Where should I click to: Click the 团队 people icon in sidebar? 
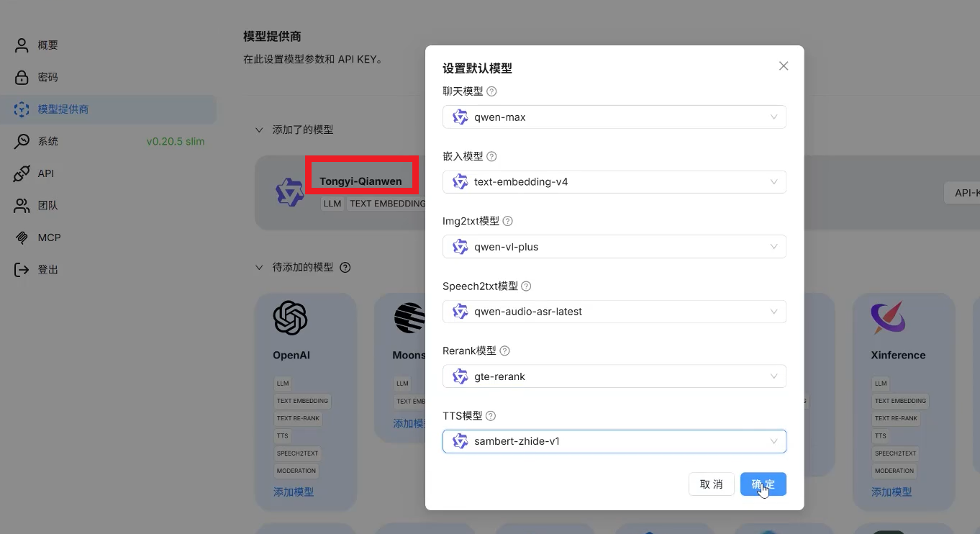pyautogui.click(x=22, y=205)
